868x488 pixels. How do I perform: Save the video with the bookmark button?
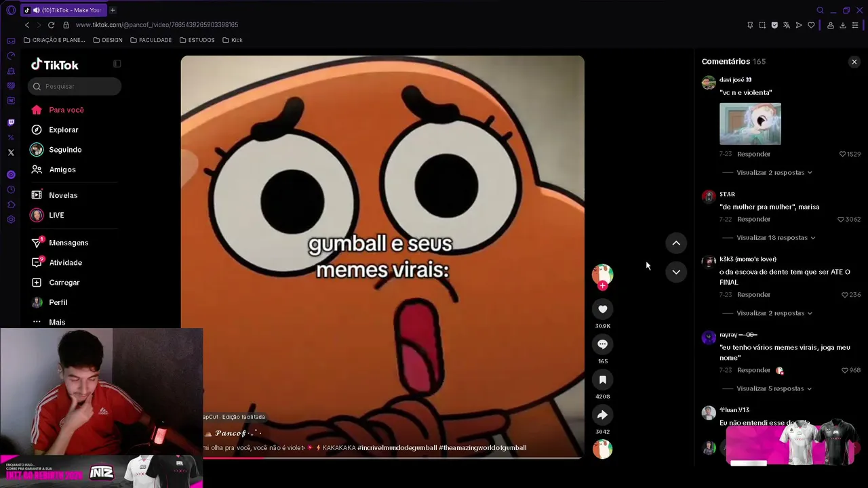pyautogui.click(x=602, y=380)
